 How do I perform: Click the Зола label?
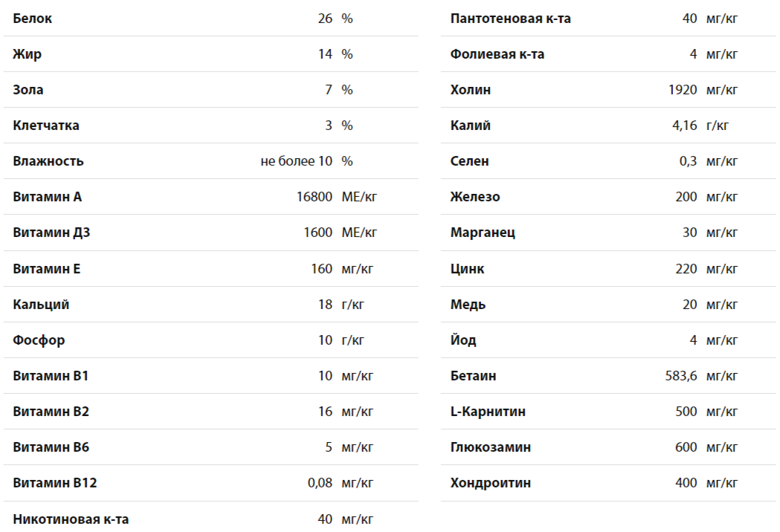[28, 90]
